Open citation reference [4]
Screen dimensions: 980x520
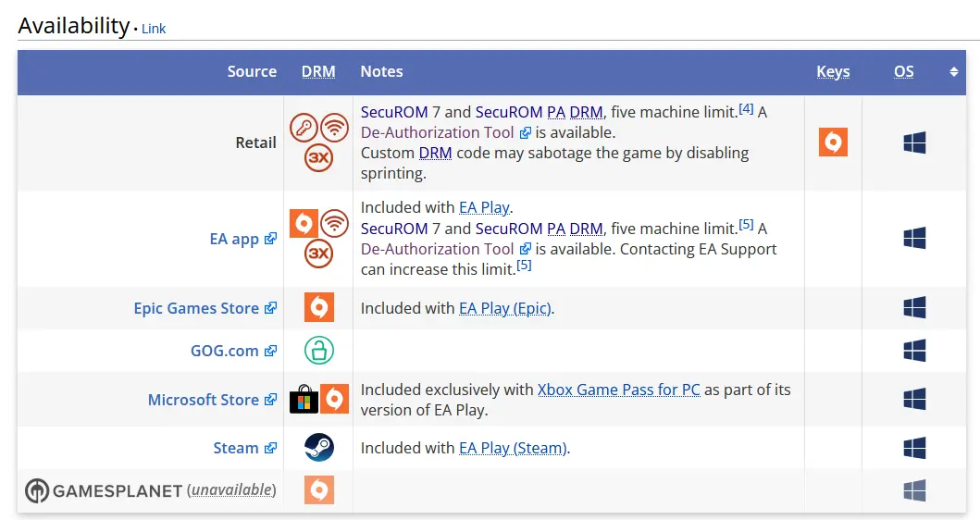pos(746,108)
